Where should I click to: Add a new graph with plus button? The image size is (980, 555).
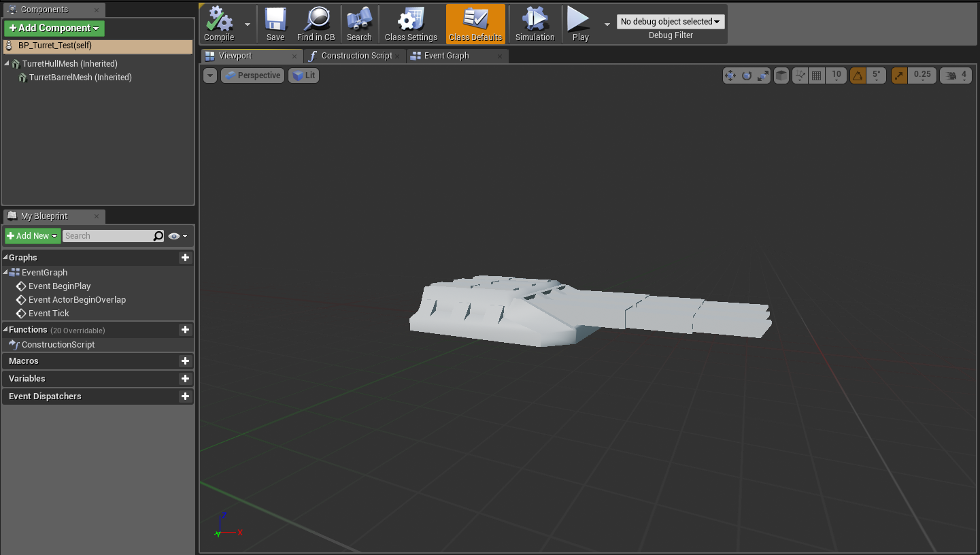point(185,258)
